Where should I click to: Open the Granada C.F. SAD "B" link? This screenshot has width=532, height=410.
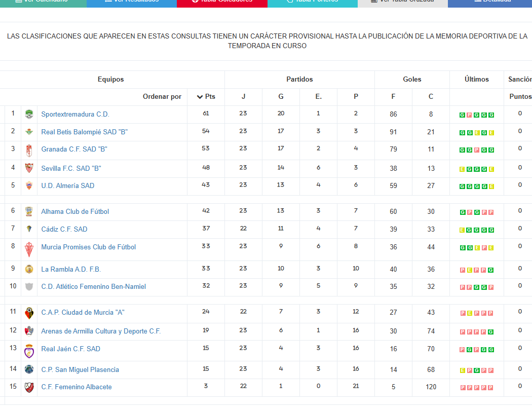[74, 150]
